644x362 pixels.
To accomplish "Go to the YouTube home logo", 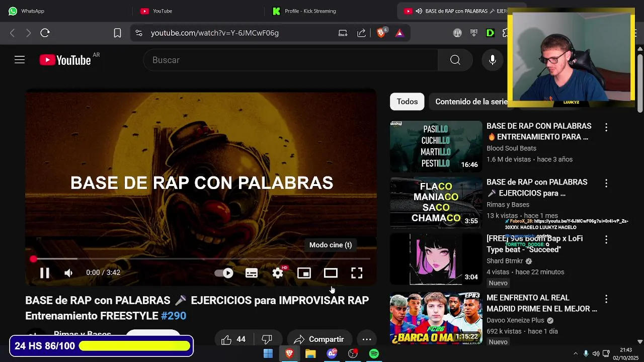I will pos(66,60).
